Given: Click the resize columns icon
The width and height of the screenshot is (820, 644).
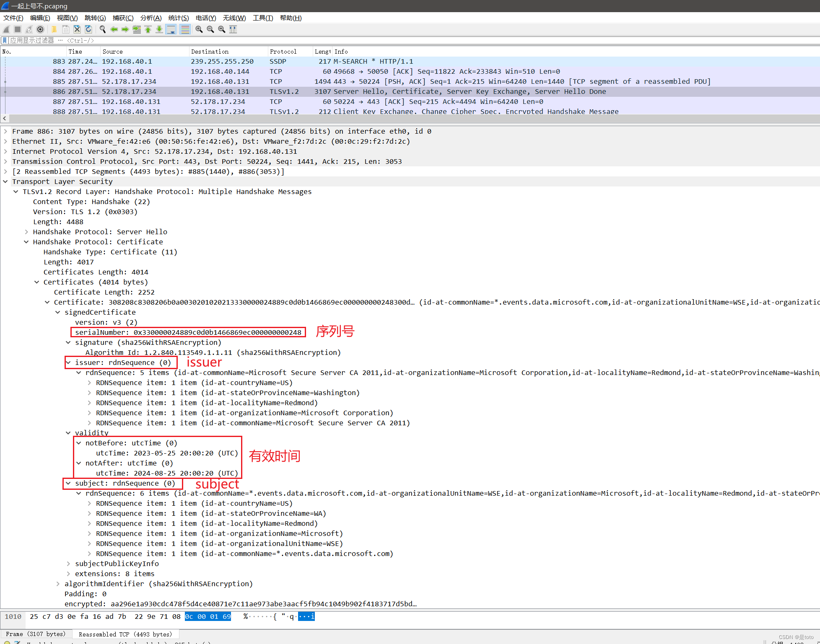Looking at the screenshot, I should point(233,29).
